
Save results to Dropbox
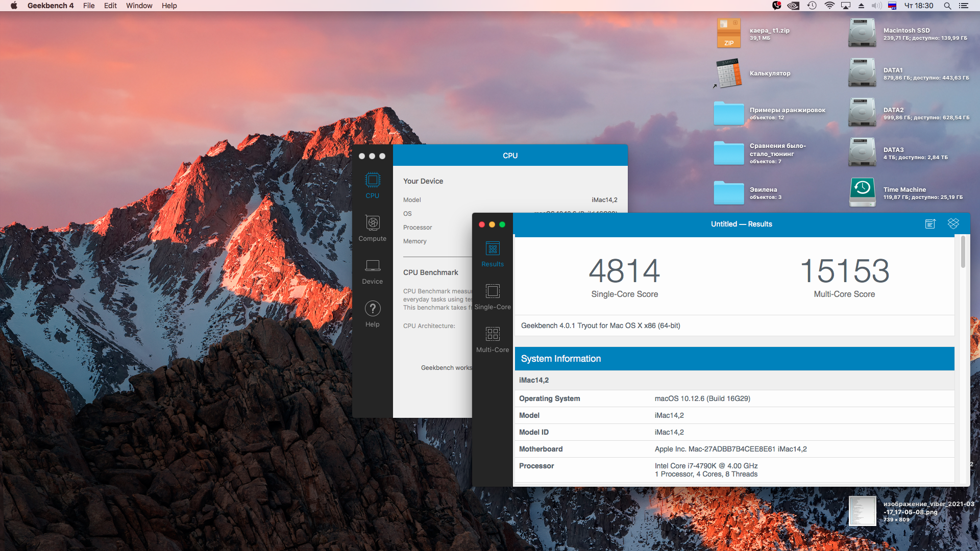953,224
